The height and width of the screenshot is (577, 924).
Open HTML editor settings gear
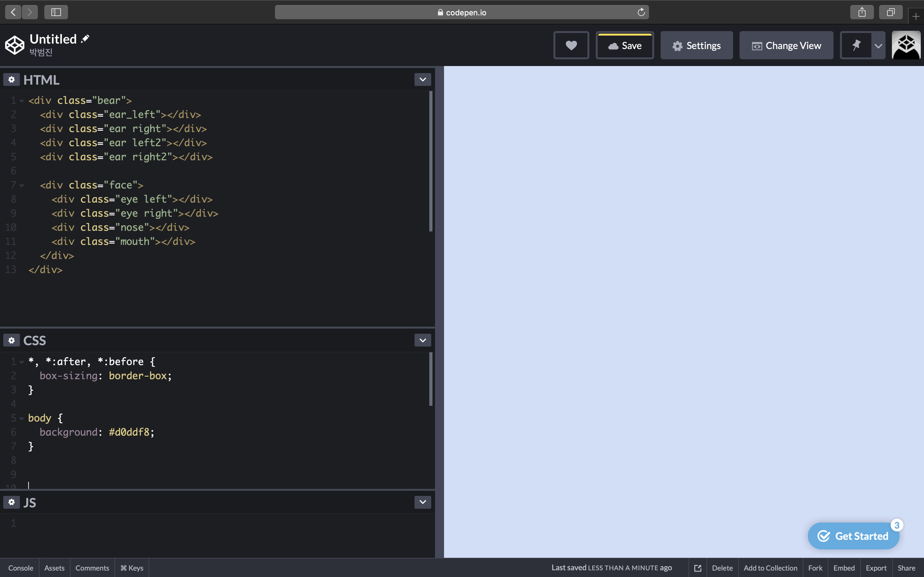(x=12, y=79)
